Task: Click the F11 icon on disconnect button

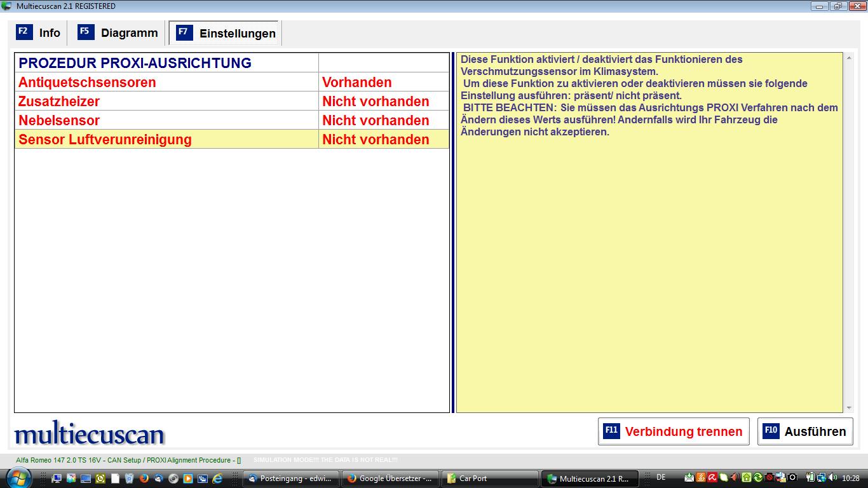Action: (611, 431)
